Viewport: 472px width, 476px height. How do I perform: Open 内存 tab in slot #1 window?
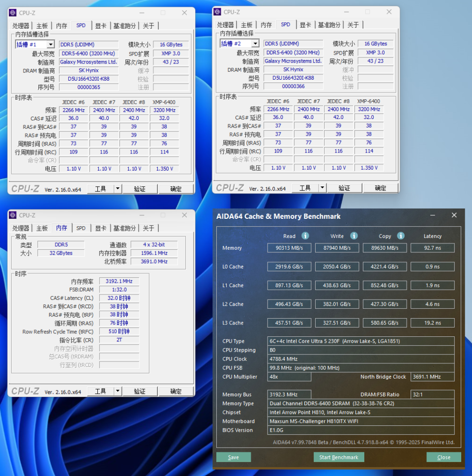(x=61, y=26)
